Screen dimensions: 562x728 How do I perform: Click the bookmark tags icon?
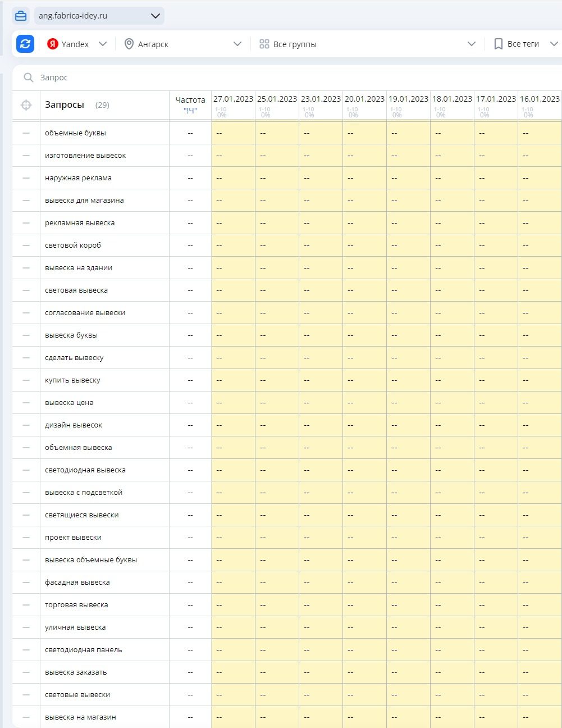pyautogui.click(x=498, y=44)
